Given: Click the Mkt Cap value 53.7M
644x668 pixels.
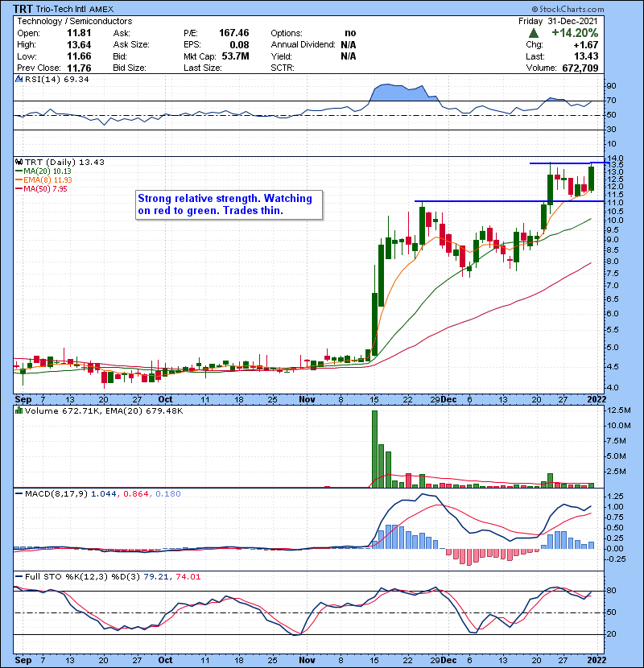Looking at the screenshot, I should pyautogui.click(x=235, y=56).
